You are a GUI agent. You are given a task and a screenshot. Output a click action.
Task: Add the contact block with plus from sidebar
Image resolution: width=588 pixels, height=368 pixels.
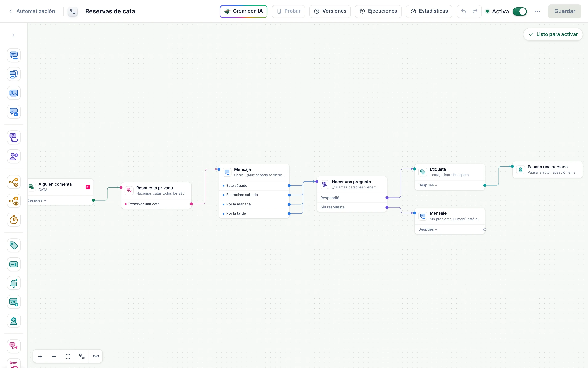pyautogui.click(x=14, y=156)
